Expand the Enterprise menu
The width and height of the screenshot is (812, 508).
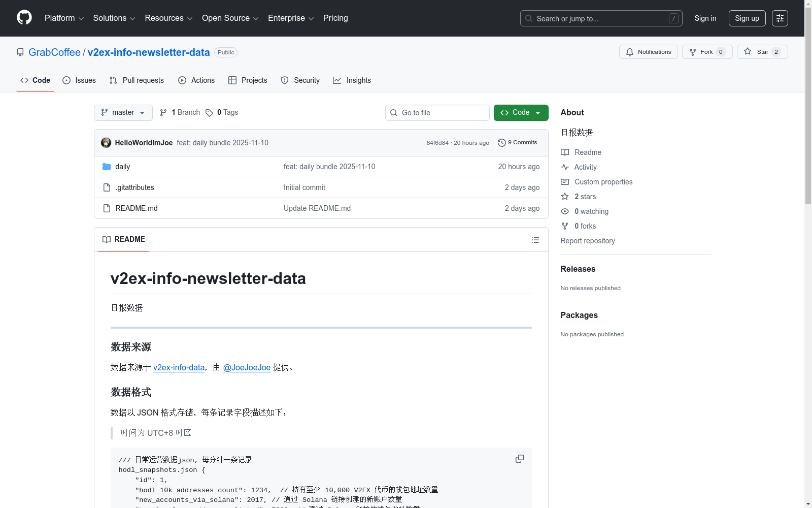[291, 18]
